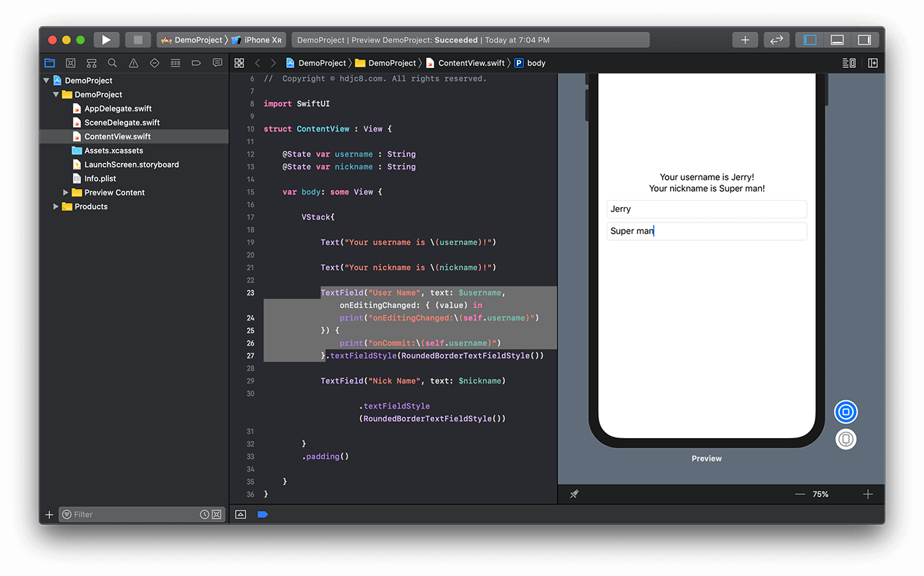The height and width of the screenshot is (576, 924).
Task: Collapse the DemoProject yellow folder group
Action: coord(56,94)
